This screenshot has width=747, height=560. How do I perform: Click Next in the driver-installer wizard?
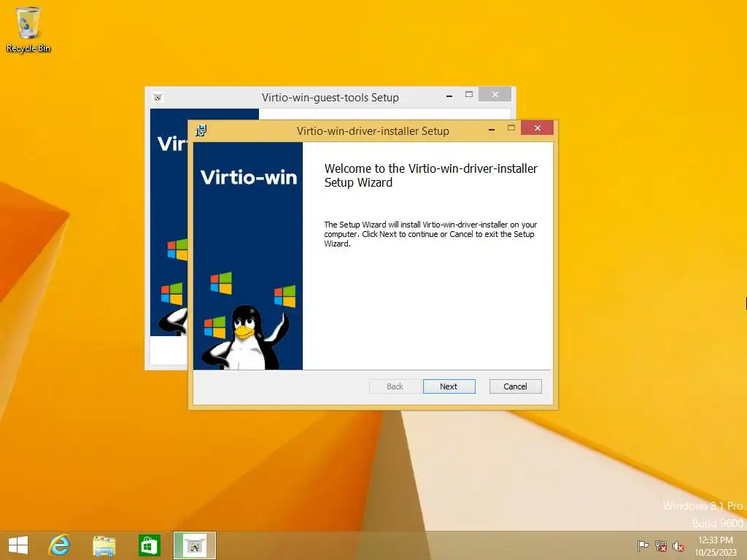449,386
